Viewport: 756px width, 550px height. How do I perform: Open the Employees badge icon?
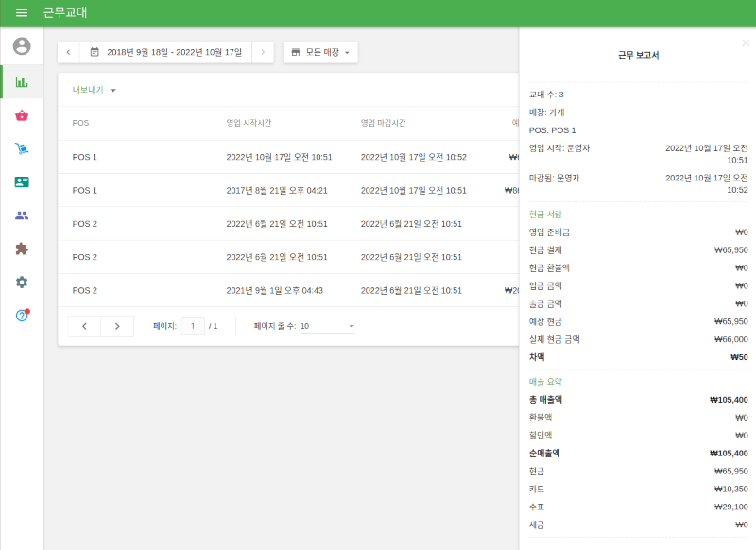(x=21, y=181)
